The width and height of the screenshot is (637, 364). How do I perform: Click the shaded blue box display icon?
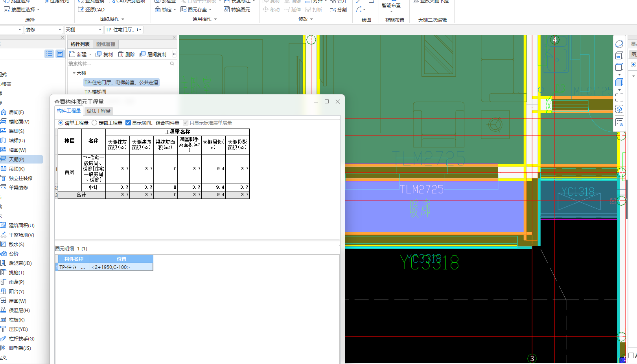619,82
